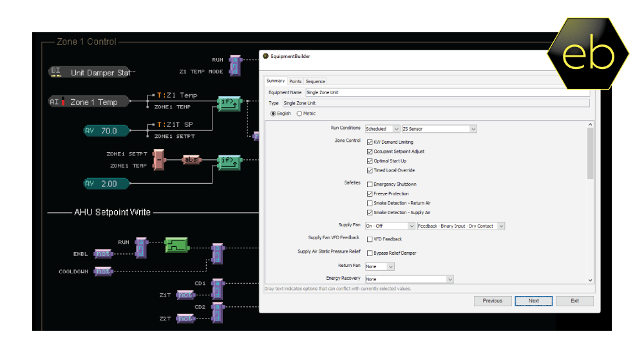
Task: Open the Supply Fan On - Off dropdown
Action: tap(390, 226)
